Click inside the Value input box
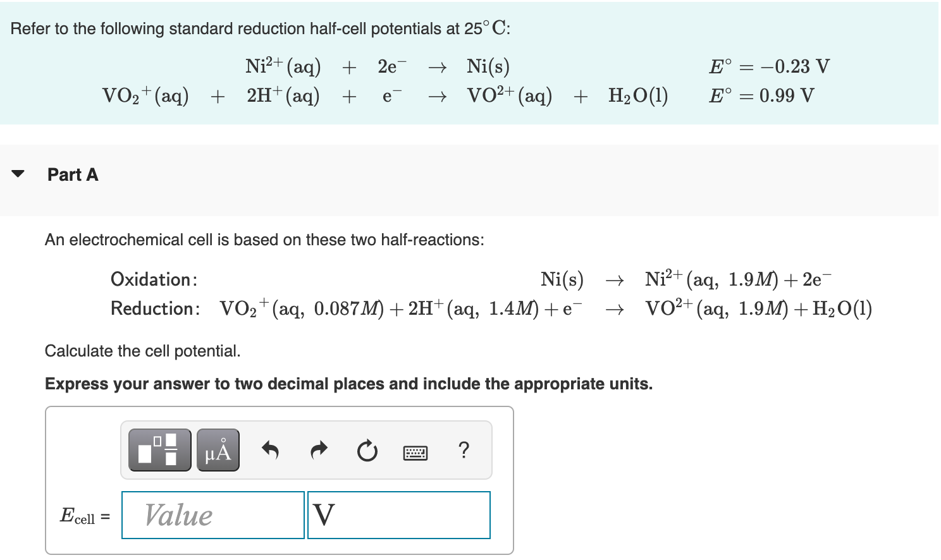Image resolution: width=941 pixels, height=560 pixels. click(x=212, y=514)
